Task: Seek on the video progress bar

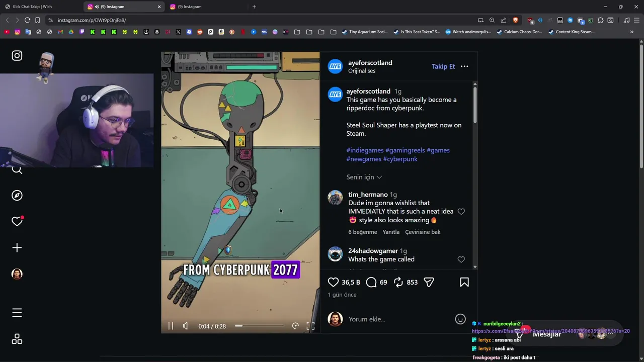Action: (260, 326)
